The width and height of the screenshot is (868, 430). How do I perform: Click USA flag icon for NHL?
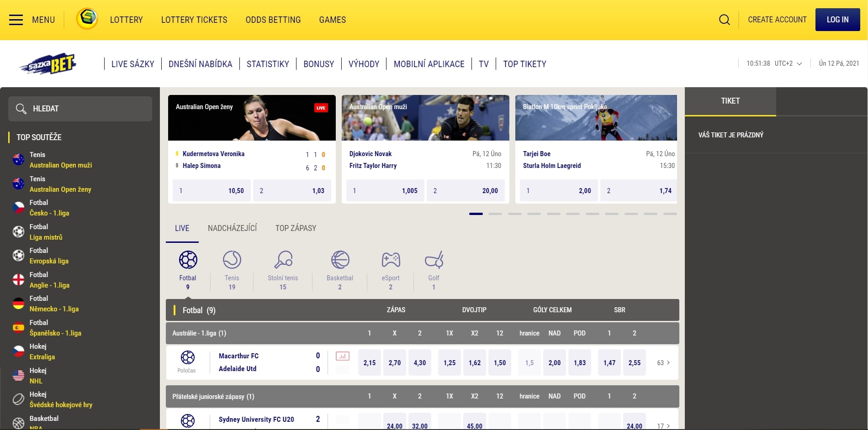pos(18,375)
